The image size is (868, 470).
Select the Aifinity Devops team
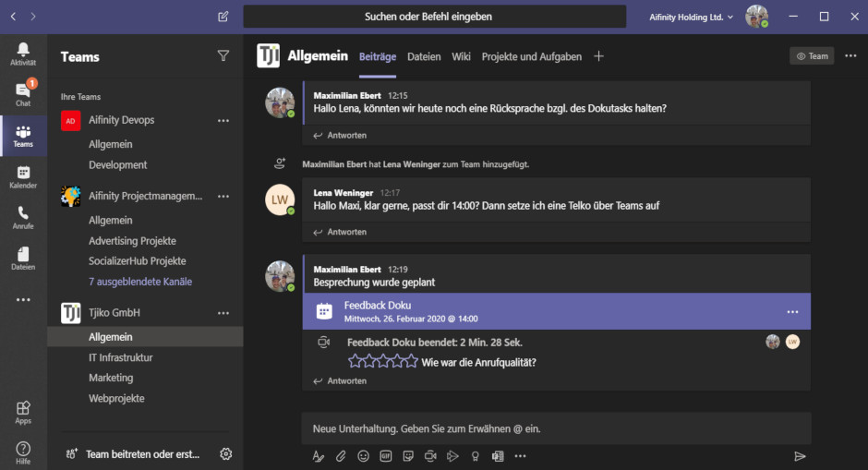[x=121, y=120]
